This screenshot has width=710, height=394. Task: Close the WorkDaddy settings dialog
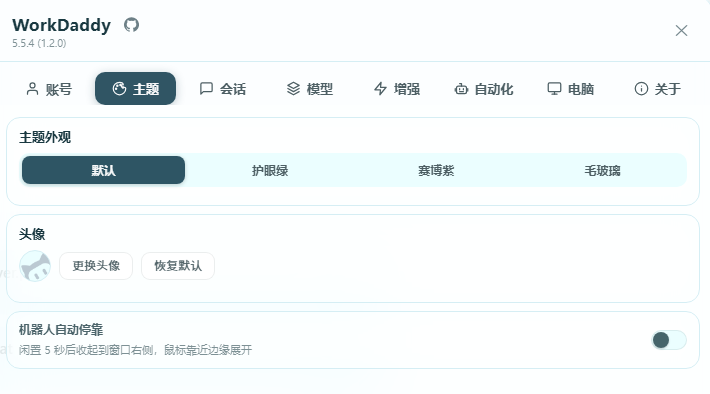pos(681,31)
